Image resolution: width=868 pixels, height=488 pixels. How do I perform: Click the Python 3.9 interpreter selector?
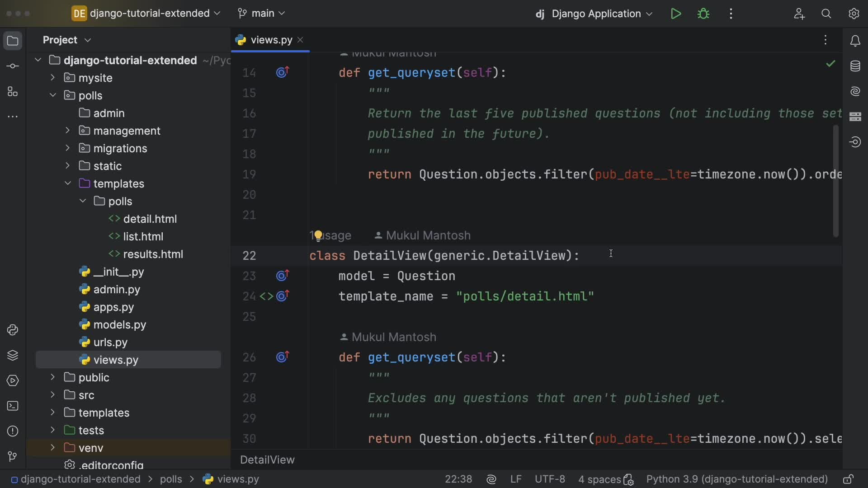click(736, 479)
